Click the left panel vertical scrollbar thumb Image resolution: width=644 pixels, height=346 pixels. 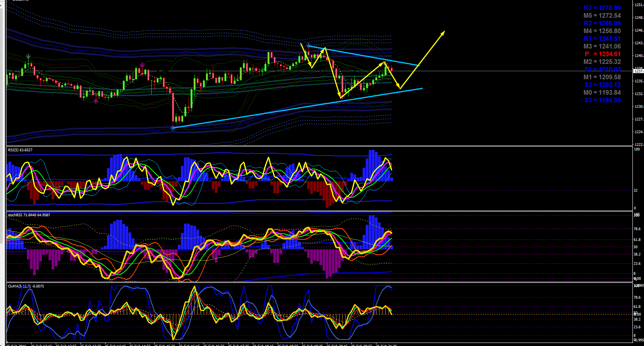click(x=2, y=125)
